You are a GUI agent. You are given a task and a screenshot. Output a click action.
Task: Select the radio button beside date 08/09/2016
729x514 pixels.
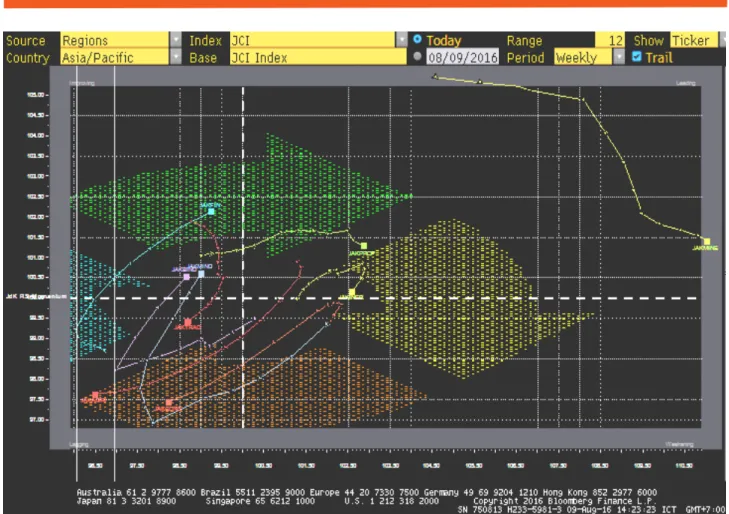tap(418, 56)
